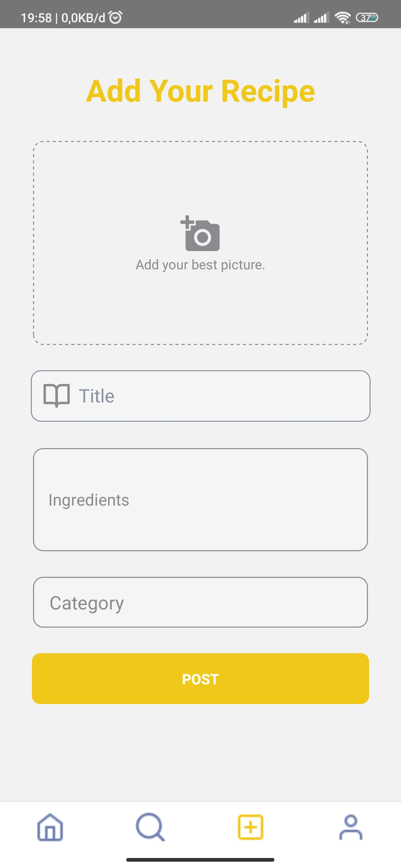Viewport: 401px width, 868px height.
Task: Open the Category selector
Action: point(200,602)
